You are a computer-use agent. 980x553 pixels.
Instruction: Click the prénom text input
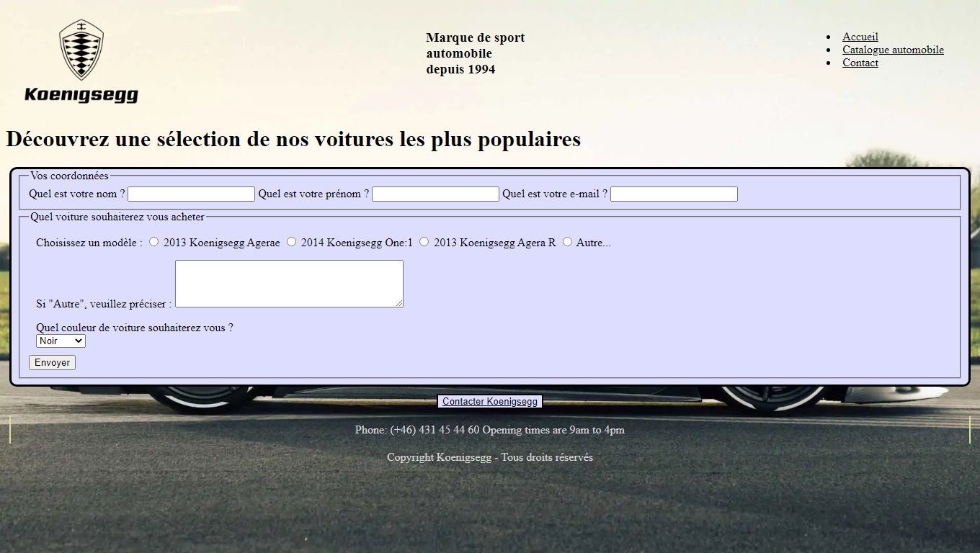pos(435,194)
